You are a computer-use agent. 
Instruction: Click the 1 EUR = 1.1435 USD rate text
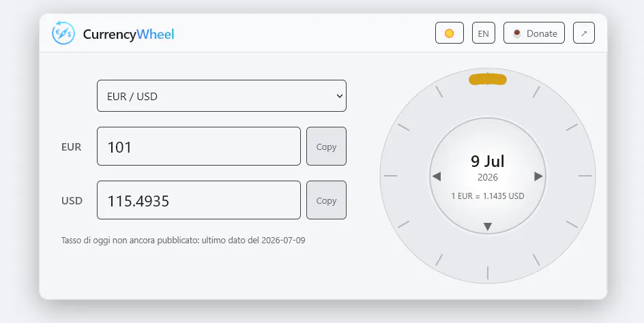point(488,196)
